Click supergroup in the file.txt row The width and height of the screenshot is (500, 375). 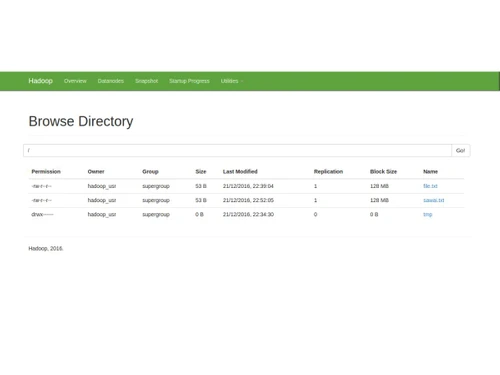point(156,186)
